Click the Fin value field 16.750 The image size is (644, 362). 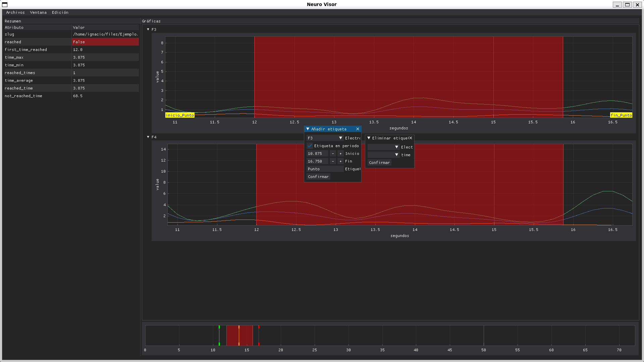point(317,161)
